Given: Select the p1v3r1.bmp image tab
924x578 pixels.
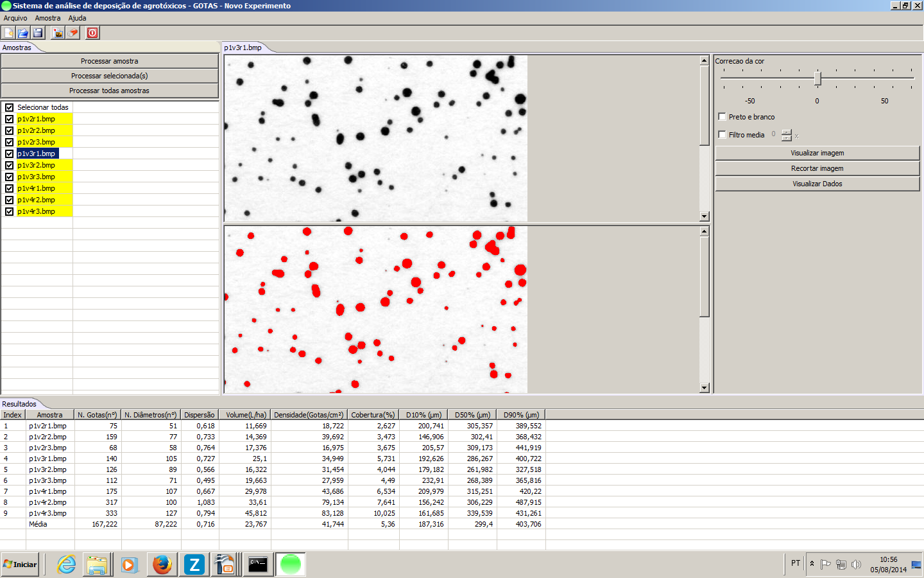Looking at the screenshot, I should pyautogui.click(x=243, y=48).
